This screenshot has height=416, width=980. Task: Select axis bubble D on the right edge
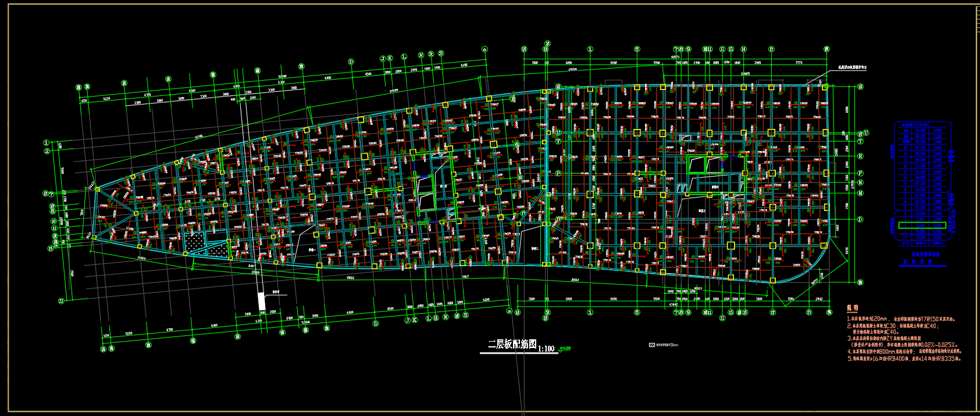point(860,220)
